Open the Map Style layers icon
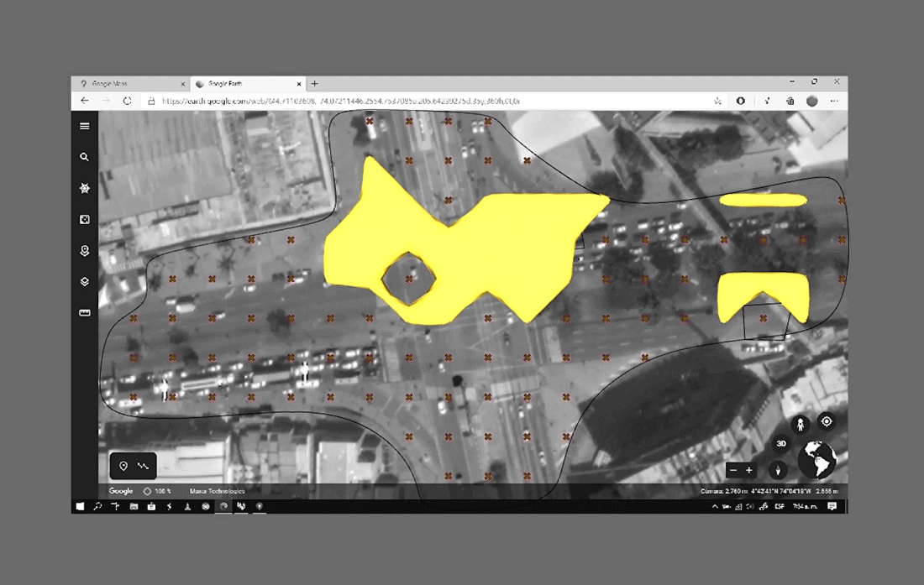This screenshot has height=585, width=924. click(85, 282)
